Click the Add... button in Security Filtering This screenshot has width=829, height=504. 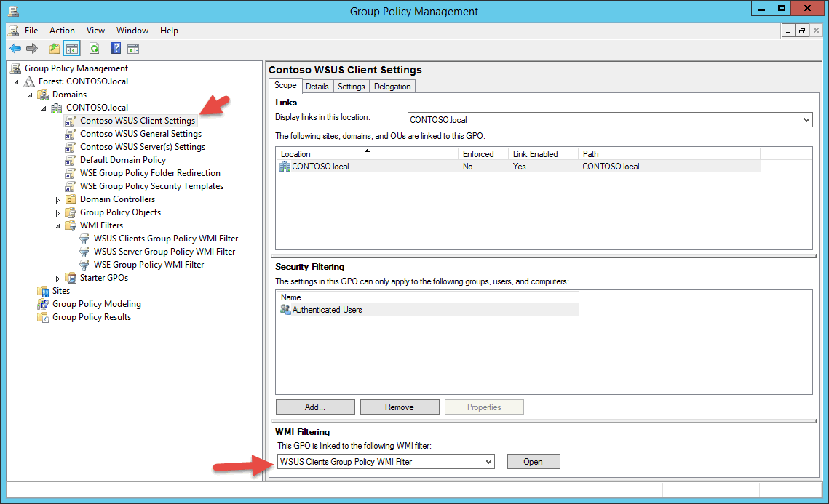coord(315,407)
